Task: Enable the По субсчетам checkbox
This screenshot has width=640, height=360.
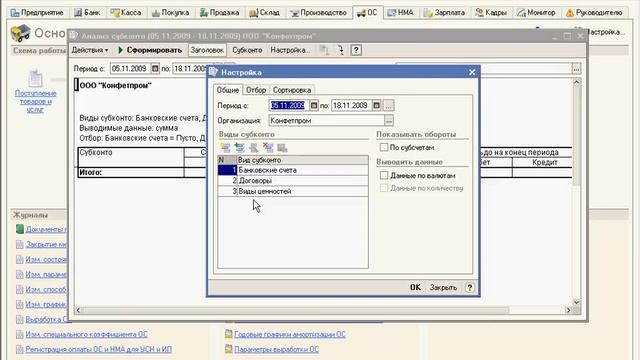Action: point(384,147)
